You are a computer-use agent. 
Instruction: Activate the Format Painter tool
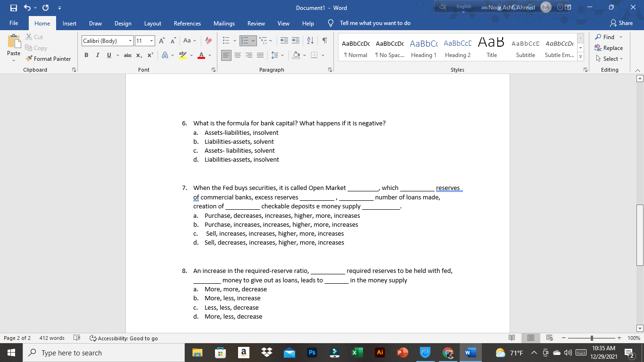pyautogui.click(x=49, y=59)
